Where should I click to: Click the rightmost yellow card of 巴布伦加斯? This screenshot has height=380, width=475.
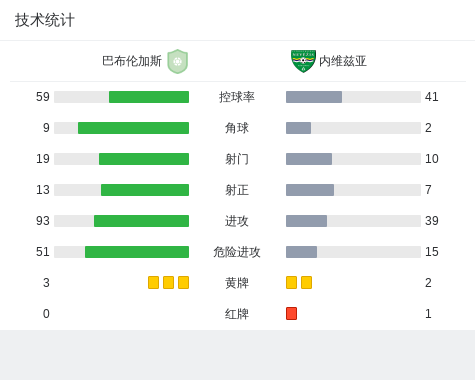click(x=183, y=282)
